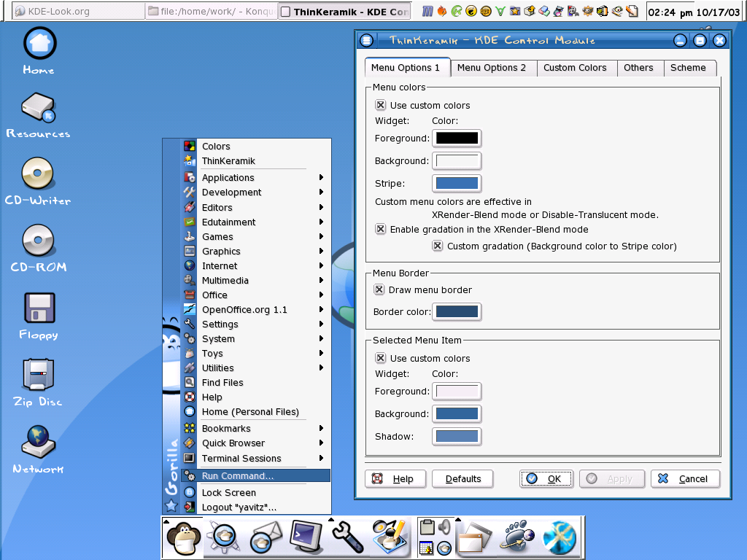
Task: Pick Selected Menu Item Background swatch
Action: click(457, 413)
